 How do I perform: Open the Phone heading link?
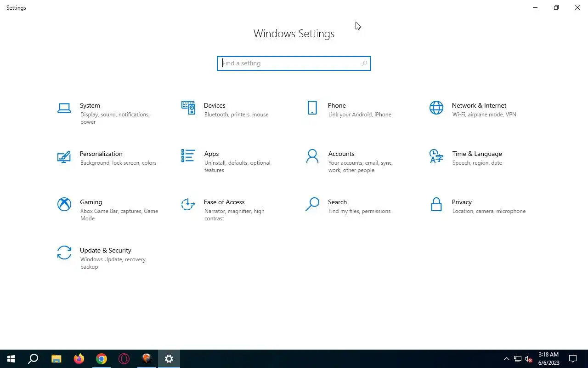coord(337,105)
